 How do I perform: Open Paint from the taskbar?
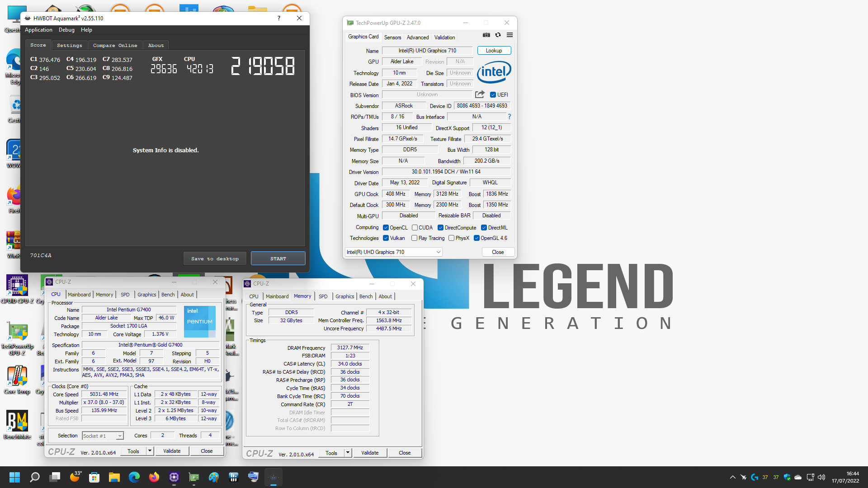214,477
